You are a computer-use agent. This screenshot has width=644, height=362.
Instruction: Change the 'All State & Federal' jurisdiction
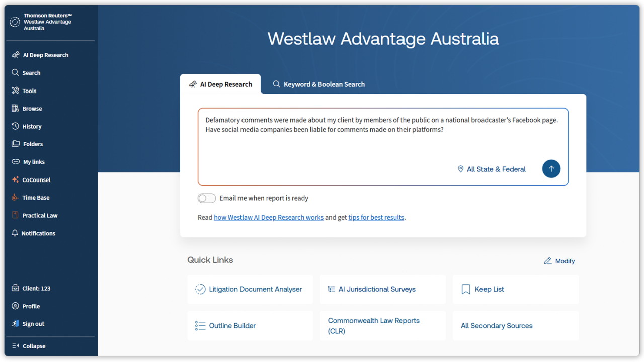(x=492, y=169)
